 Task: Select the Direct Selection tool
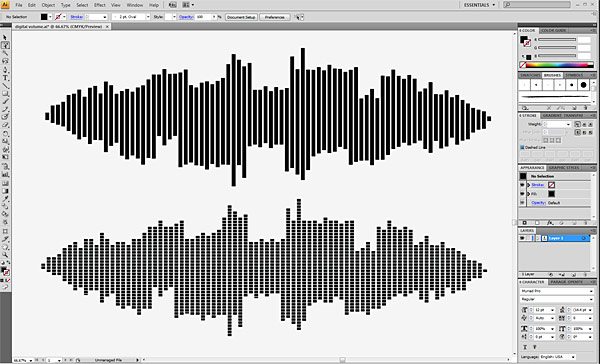click(5, 46)
